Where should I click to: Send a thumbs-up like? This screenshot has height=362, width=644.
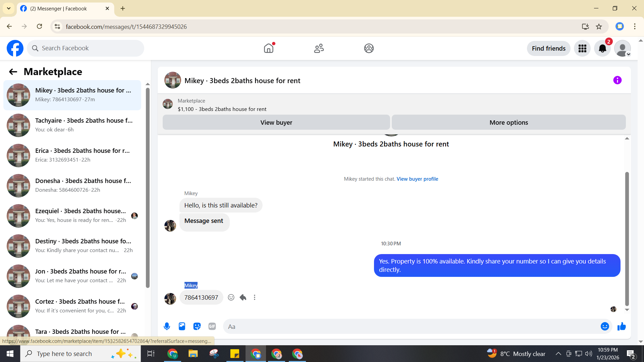click(x=622, y=326)
